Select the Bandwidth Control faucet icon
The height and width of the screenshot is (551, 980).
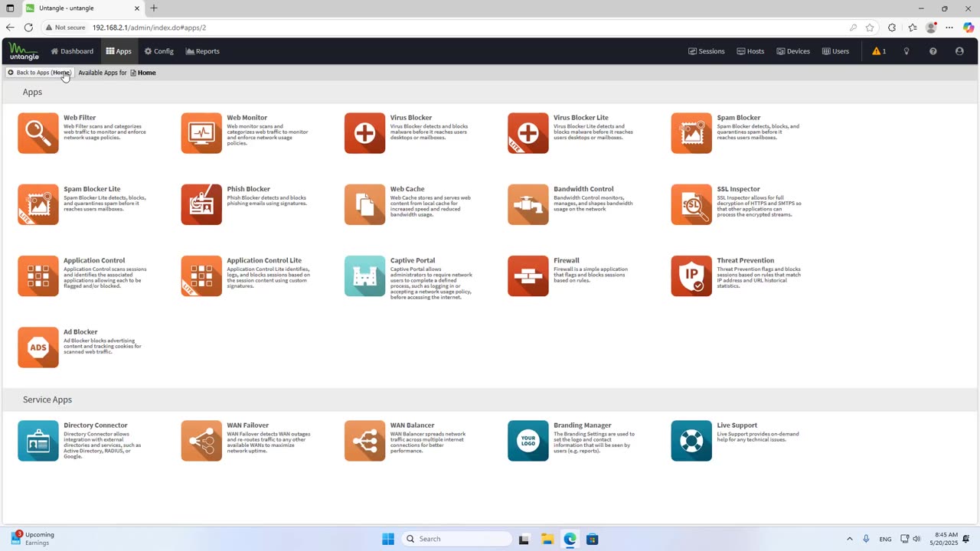pos(528,204)
